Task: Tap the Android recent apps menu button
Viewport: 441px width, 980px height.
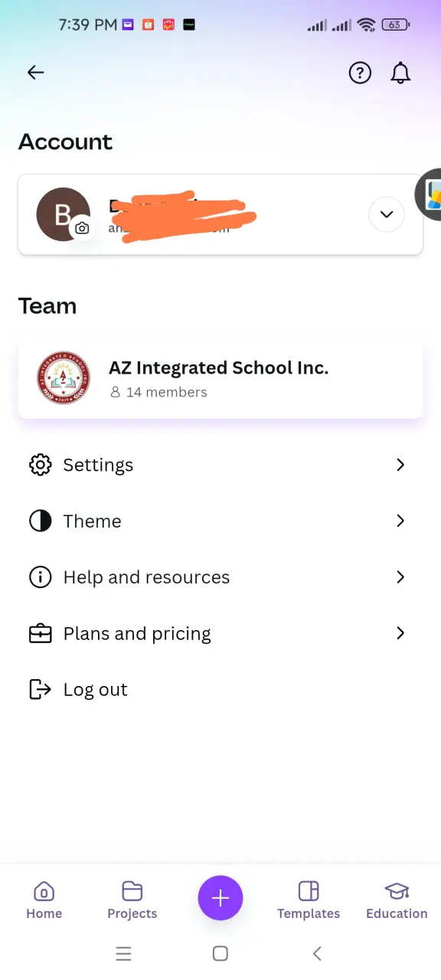Action: tap(123, 953)
